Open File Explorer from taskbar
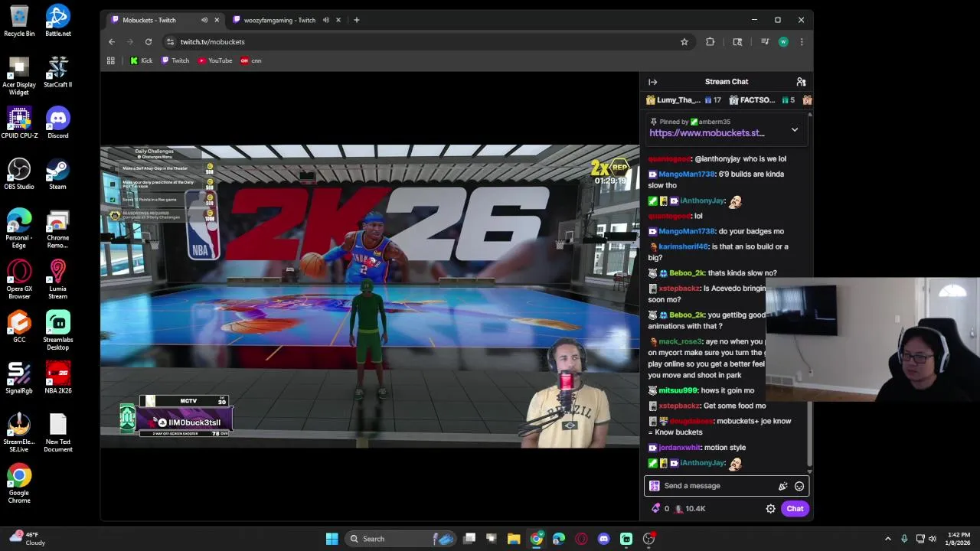The image size is (980, 551). 514,539
